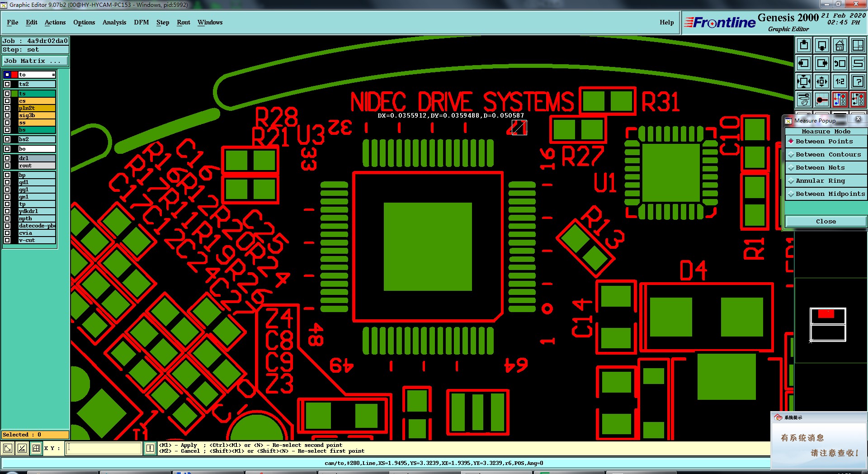Toggle the 'drl' layer checkbox

(x=7, y=158)
